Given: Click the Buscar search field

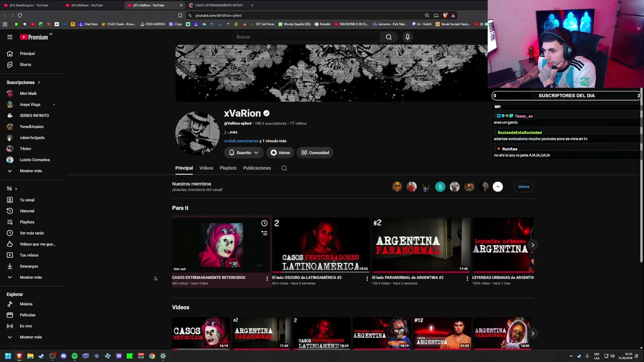Looking at the screenshot, I should (307, 37).
